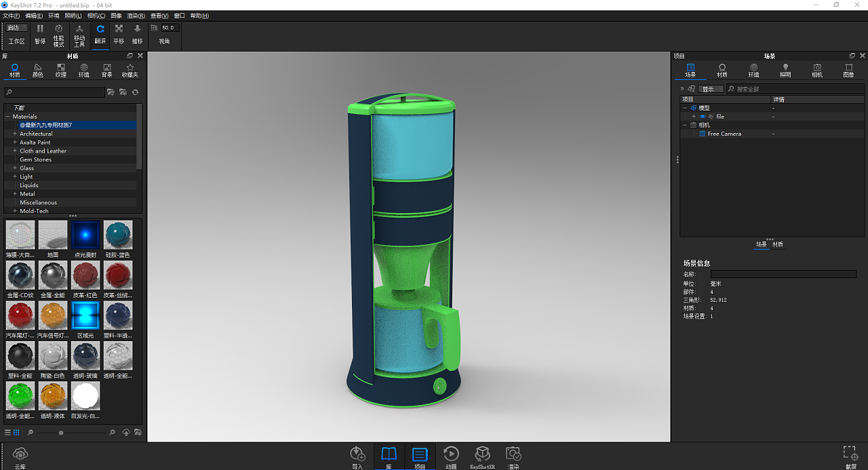The width and height of the screenshot is (868, 470).
Task: Open the 帮助(H) menu
Action: point(200,16)
